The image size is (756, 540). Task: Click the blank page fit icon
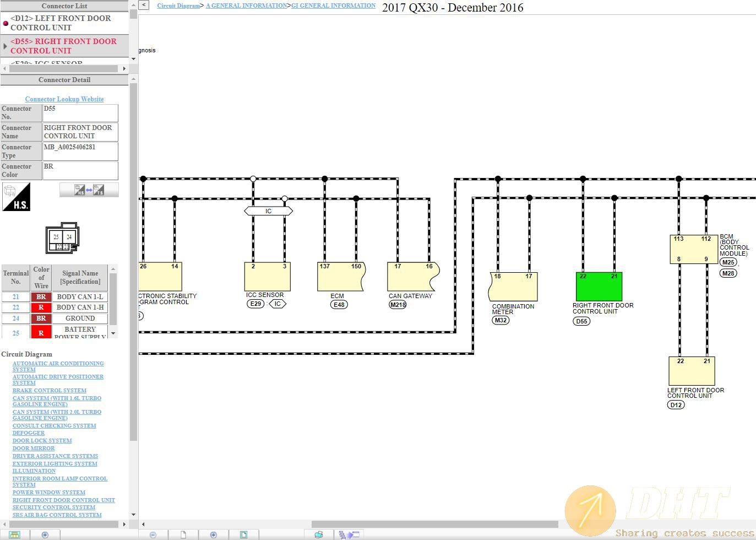[x=183, y=535]
